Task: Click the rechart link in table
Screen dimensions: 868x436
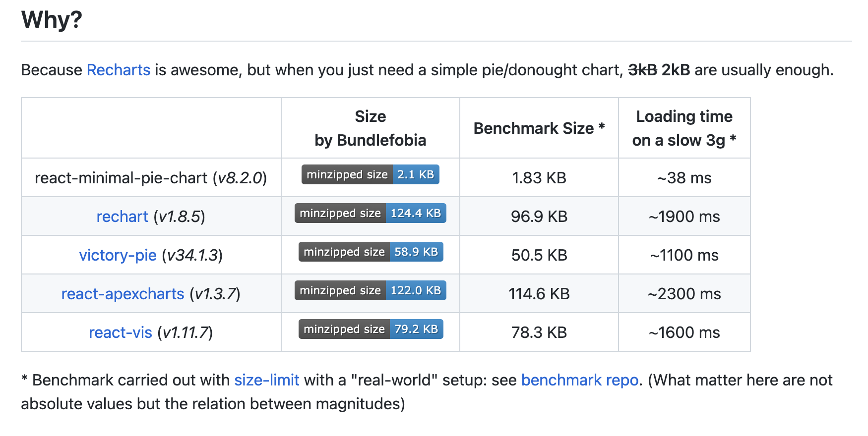Action: (x=122, y=217)
